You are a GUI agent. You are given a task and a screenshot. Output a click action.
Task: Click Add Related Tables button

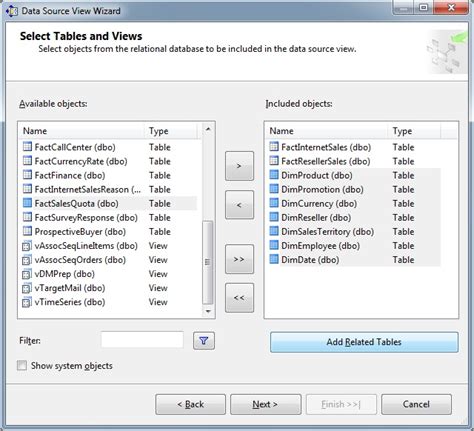(364, 342)
